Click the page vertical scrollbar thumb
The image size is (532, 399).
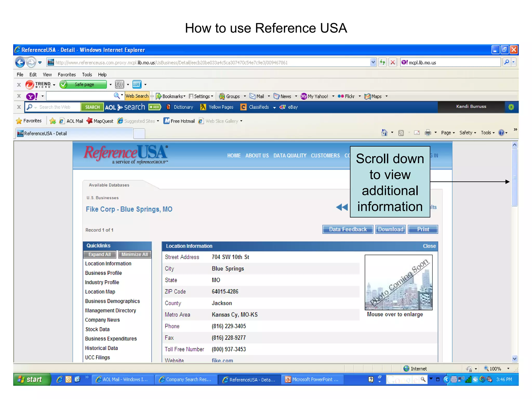tap(514, 177)
